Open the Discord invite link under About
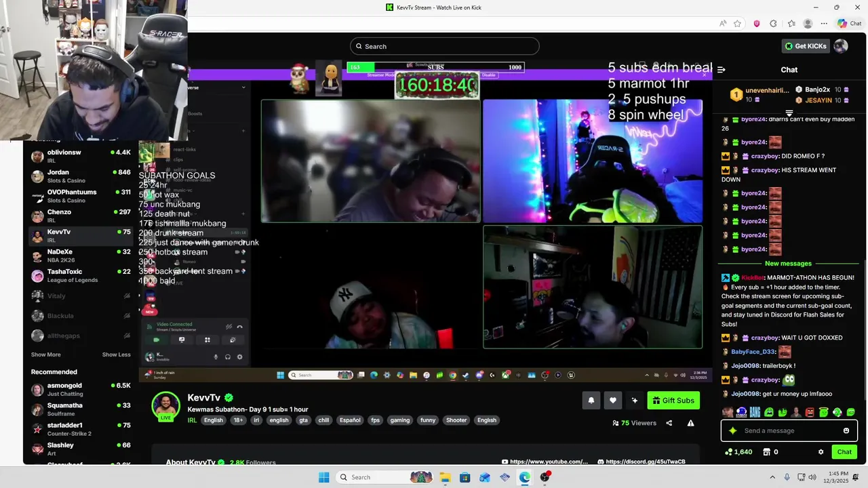 coord(642,462)
